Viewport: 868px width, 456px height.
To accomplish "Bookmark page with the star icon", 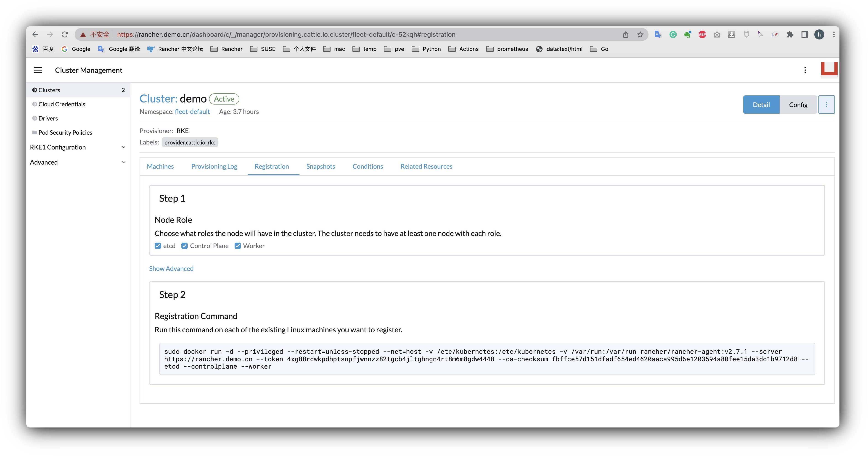I will [640, 34].
